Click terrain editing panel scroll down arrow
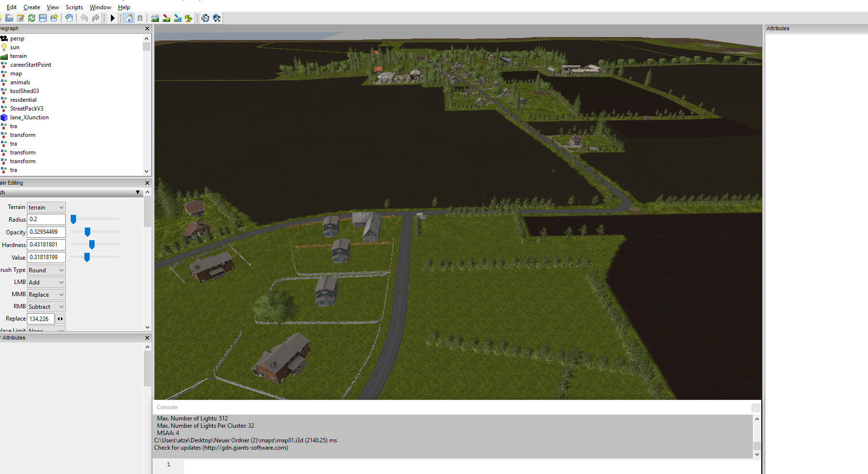 (x=147, y=327)
